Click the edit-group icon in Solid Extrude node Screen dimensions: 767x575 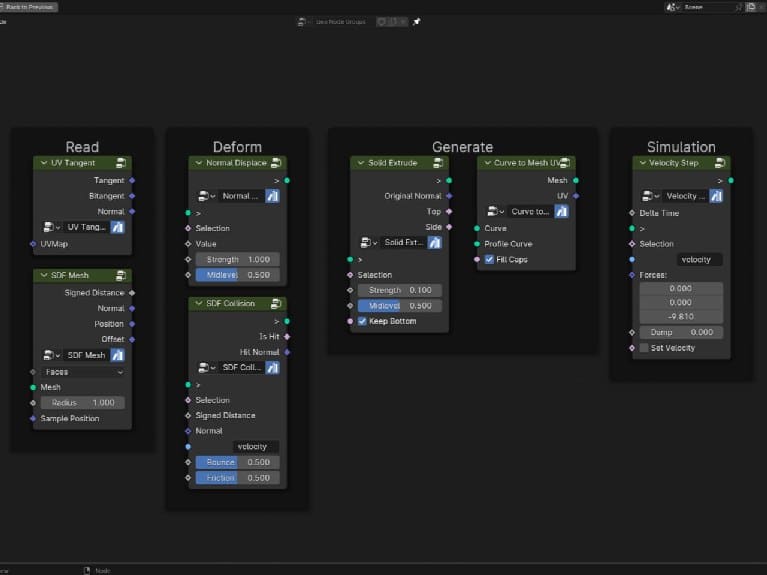[x=435, y=243]
